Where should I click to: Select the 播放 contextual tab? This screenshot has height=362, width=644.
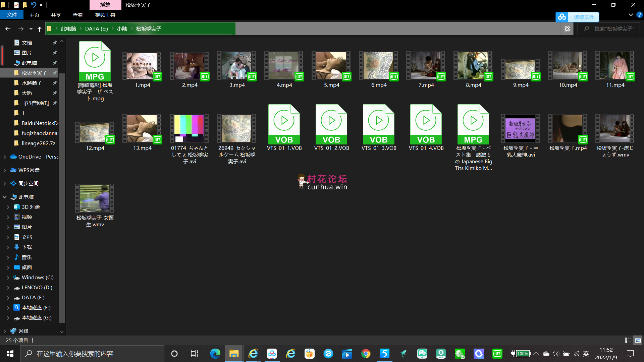(105, 5)
